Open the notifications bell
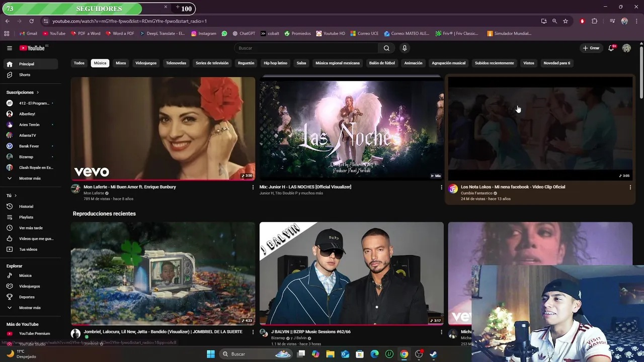 (x=611, y=48)
